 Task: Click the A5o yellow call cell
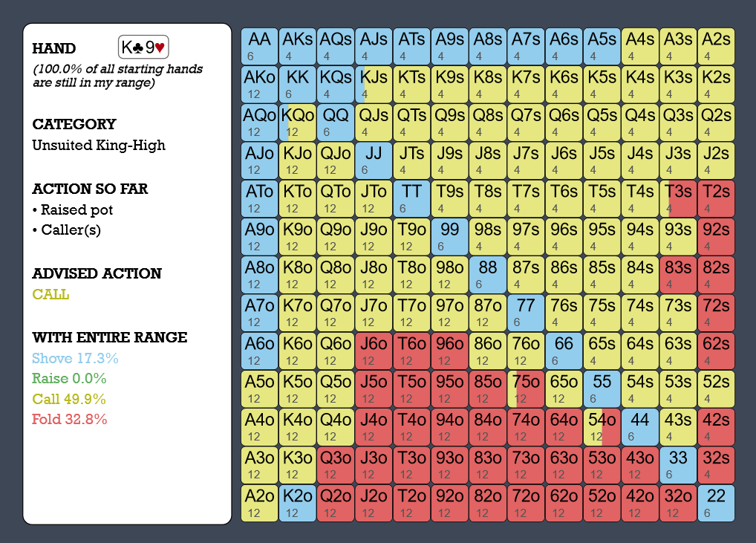pos(259,389)
